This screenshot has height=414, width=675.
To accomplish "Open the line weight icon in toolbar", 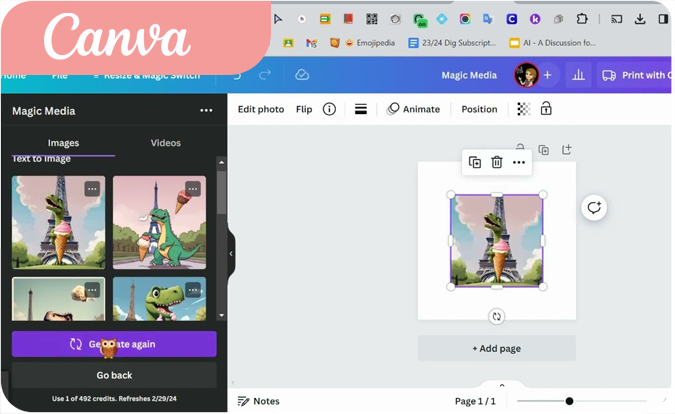I will point(361,109).
